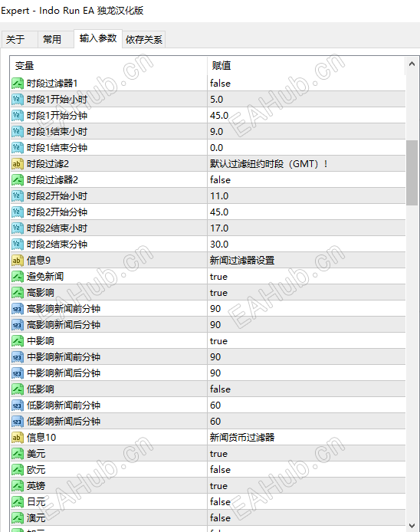Click the bool icon beside 英镑
The height and width of the screenshot is (532, 420).
(x=18, y=486)
